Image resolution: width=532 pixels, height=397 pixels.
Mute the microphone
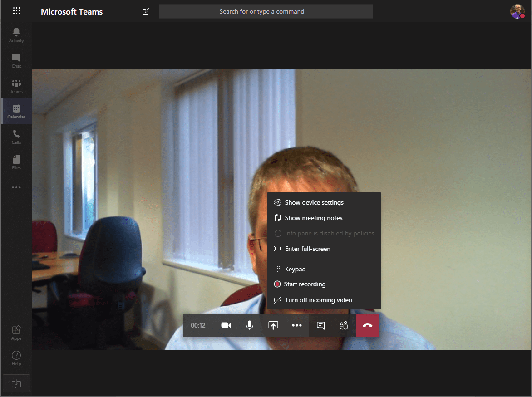point(249,325)
